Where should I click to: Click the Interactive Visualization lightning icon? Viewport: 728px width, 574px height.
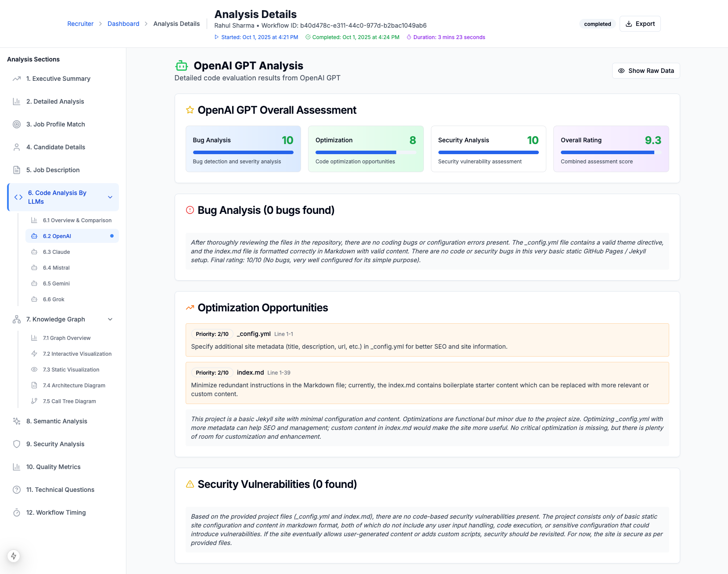(34, 354)
